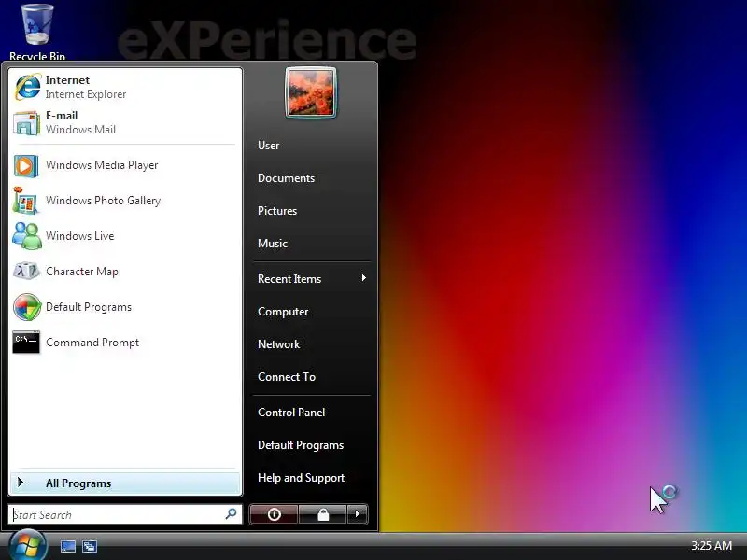Click the user account picture
The image size is (747, 560).
[311, 92]
